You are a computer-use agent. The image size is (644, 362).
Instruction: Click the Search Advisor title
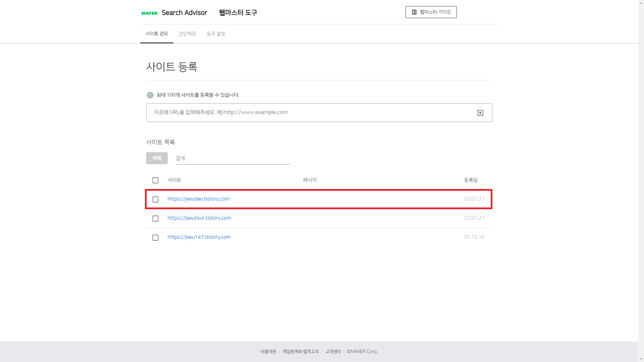click(x=184, y=13)
